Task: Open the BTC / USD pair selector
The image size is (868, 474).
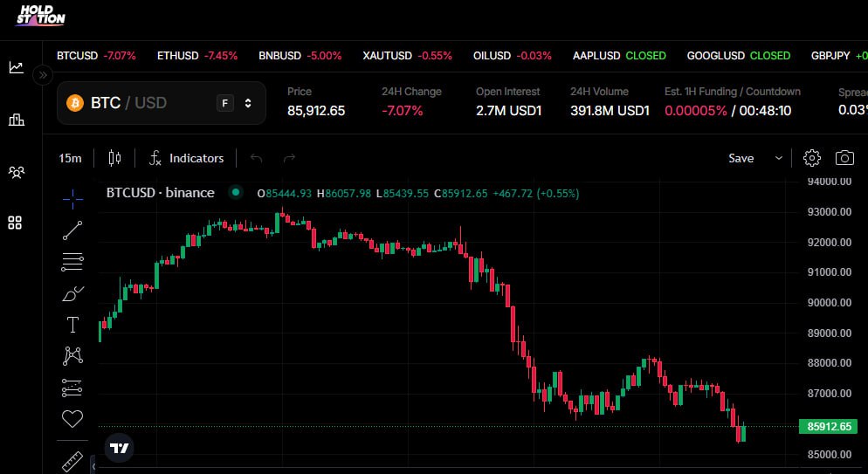Action: pyautogui.click(x=161, y=103)
